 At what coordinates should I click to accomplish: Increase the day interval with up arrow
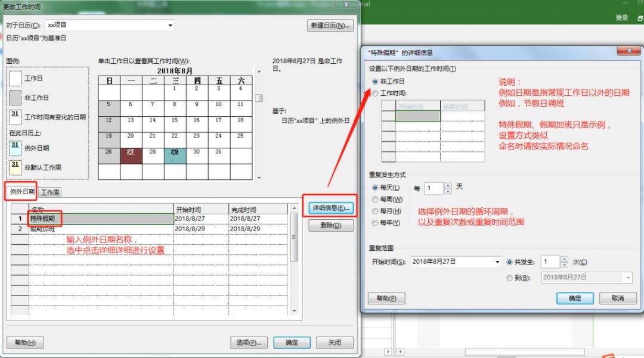click(448, 186)
